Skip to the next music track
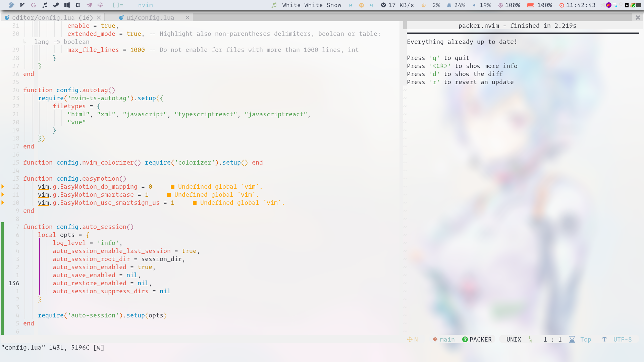 coord(371,5)
